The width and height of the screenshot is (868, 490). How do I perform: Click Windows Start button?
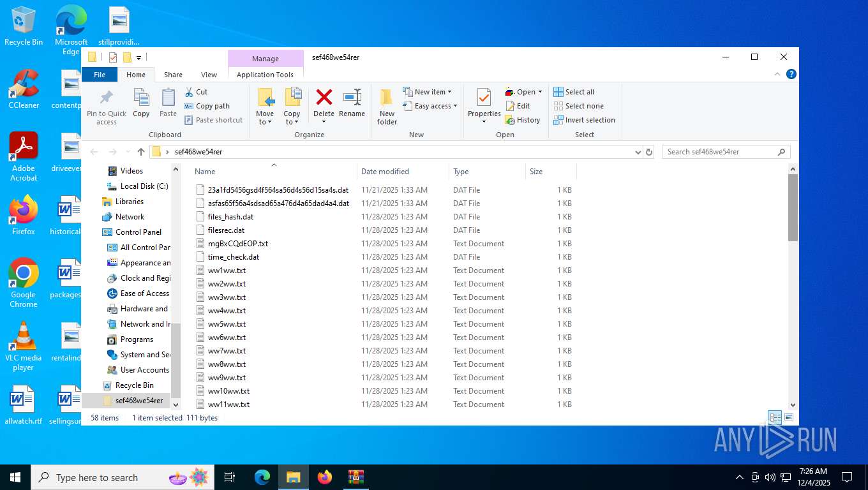point(15,477)
